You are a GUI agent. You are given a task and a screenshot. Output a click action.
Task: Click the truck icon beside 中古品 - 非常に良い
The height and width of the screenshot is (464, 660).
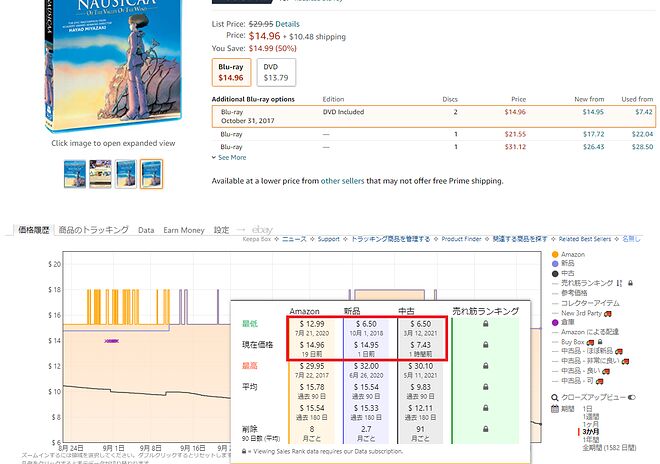click(625, 361)
